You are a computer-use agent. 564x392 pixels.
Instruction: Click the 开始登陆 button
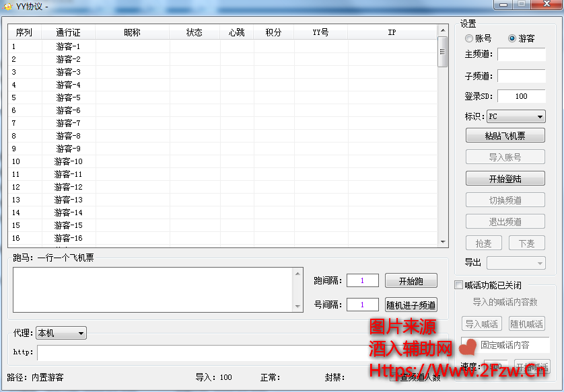[x=505, y=179]
